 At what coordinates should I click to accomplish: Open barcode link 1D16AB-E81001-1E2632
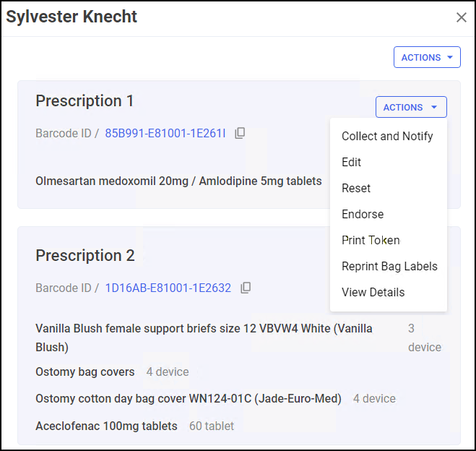coord(168,288)
